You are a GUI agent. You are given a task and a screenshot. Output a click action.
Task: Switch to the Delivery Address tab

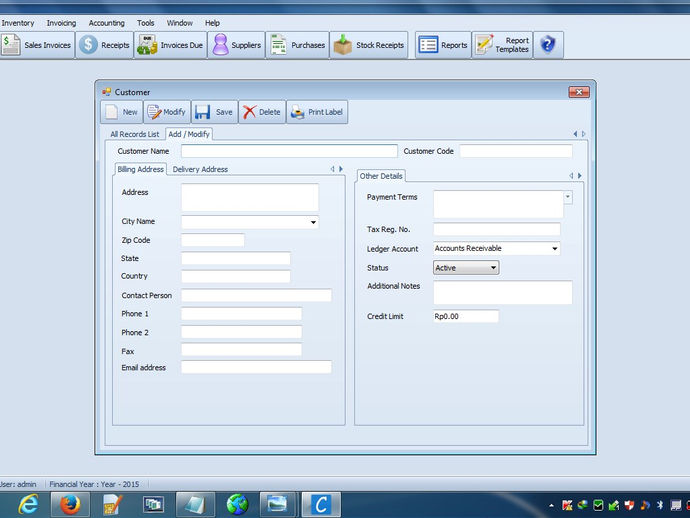200,169
